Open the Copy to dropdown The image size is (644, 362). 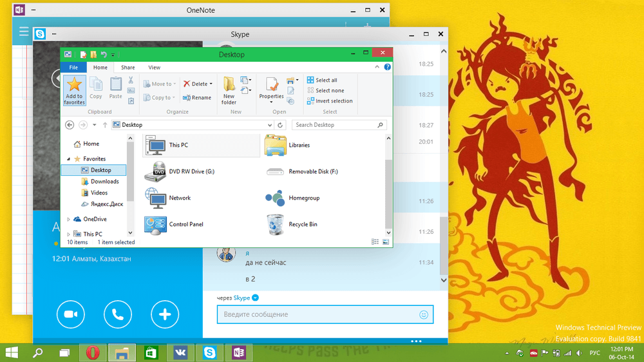coord(159,98)
